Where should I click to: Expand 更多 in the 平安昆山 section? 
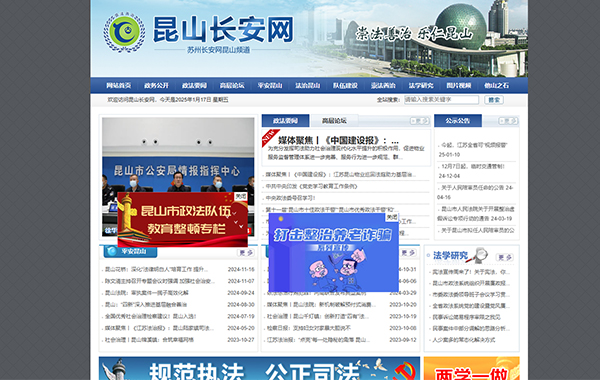click(x=246, y=253)
